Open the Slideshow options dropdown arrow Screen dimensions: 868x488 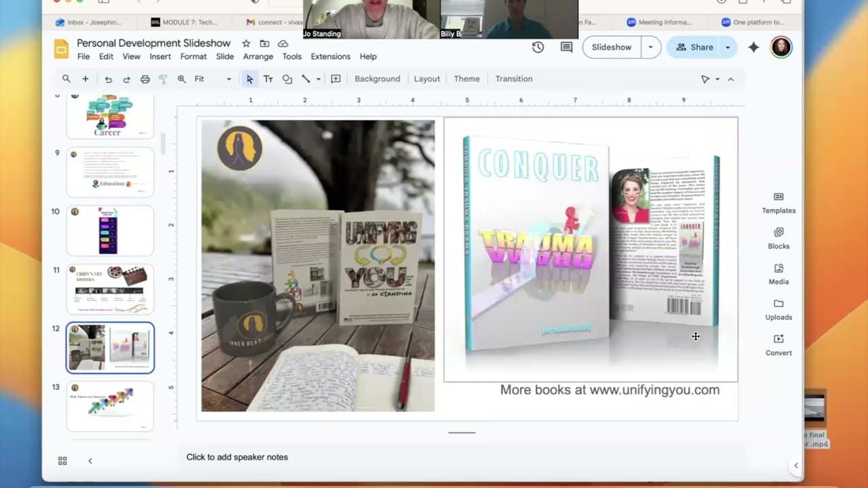click(650, 47)
